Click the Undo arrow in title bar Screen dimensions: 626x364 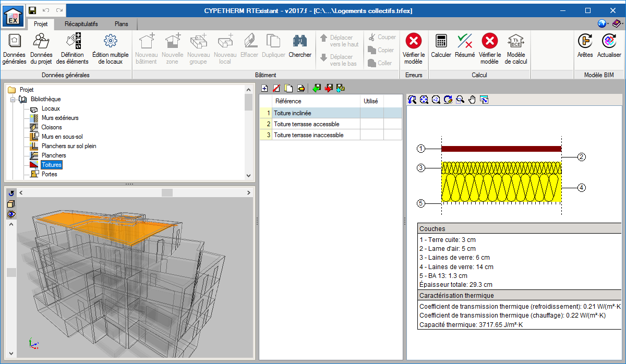pos(46,10)
